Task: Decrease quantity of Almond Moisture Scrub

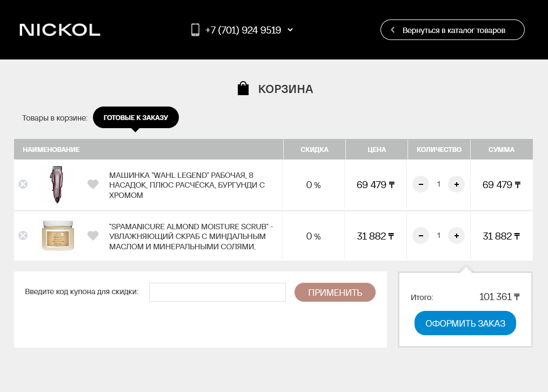Action: (421, 236)
